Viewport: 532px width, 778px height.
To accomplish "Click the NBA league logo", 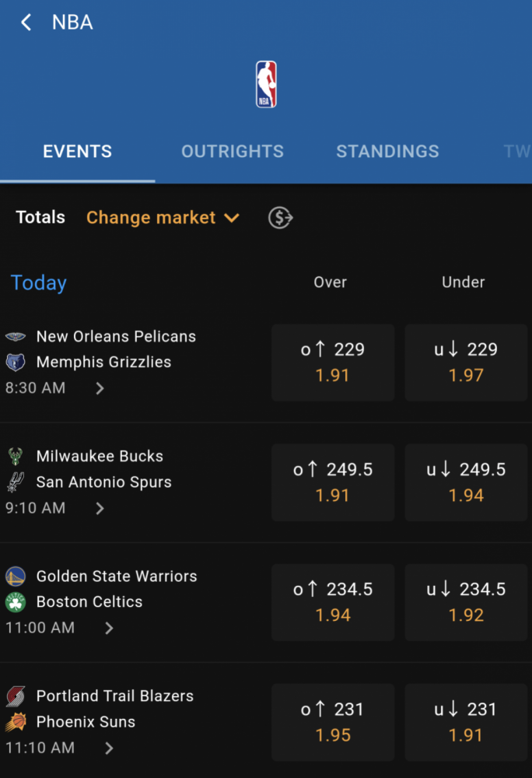I will [266, 84].
